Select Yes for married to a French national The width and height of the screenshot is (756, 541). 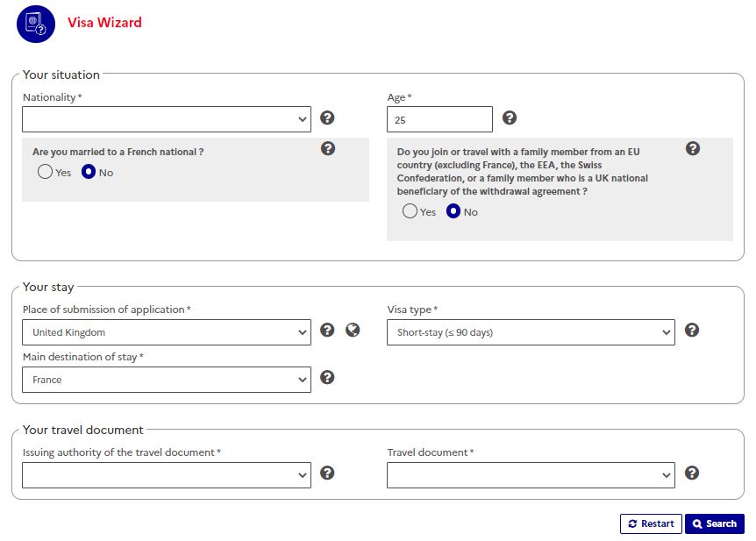(x=46, y=173)
